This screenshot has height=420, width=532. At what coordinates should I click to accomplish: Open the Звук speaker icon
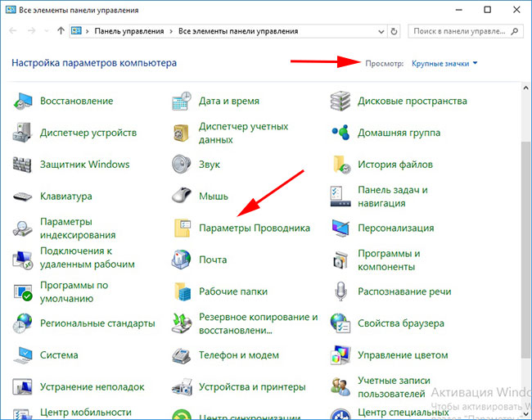click(x=182, y=165)
